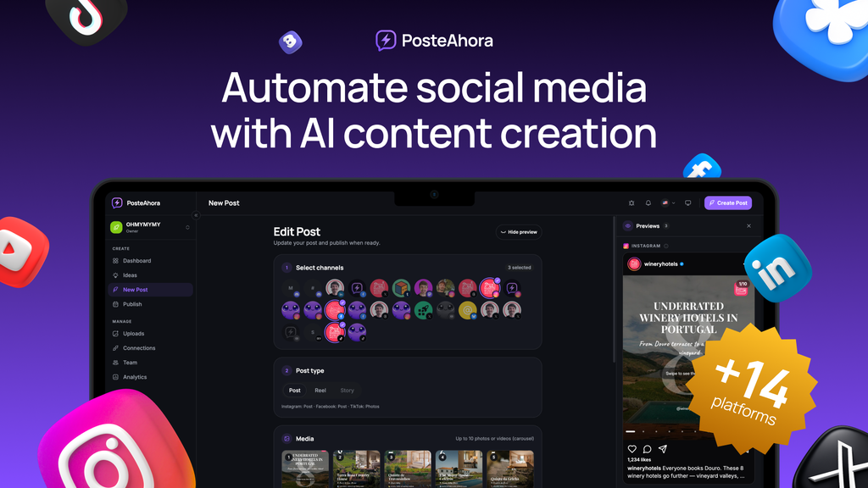Select the yellow @ Bluesky channel
This screenshot has width=868, height=488.
468,310
